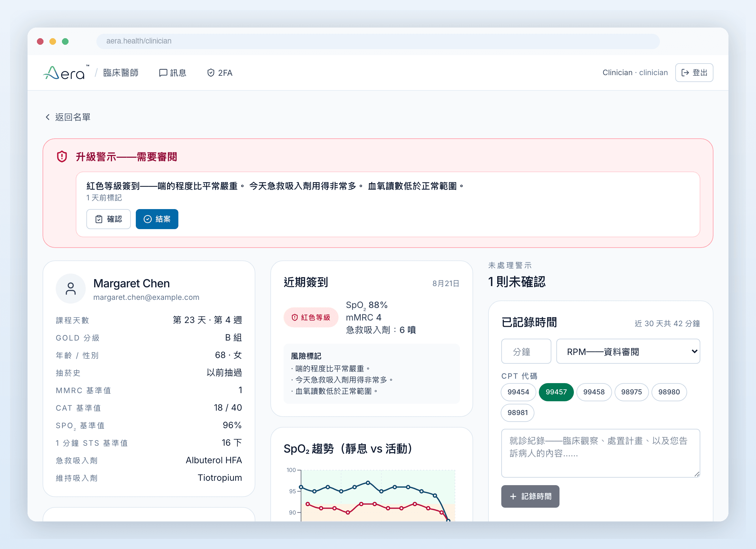This screenshot has height=549, width=756.
Task: Close the alert with 結案 button
Action: click(x=157, y=219)
